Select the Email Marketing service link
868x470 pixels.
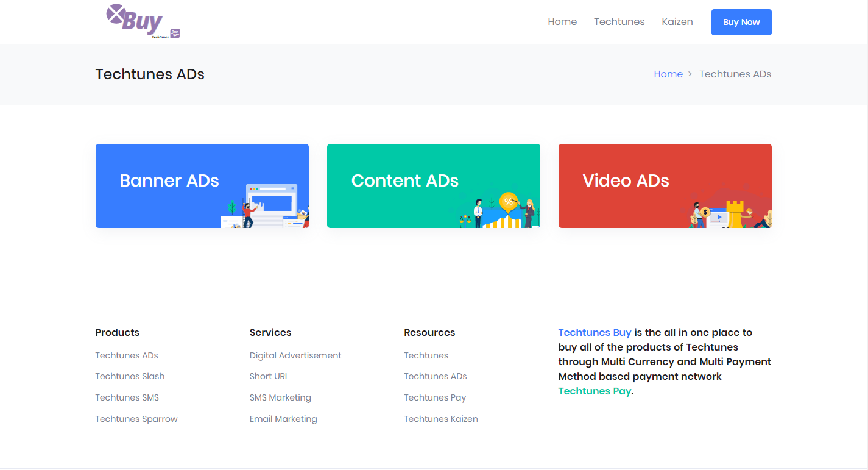[283, 419]
